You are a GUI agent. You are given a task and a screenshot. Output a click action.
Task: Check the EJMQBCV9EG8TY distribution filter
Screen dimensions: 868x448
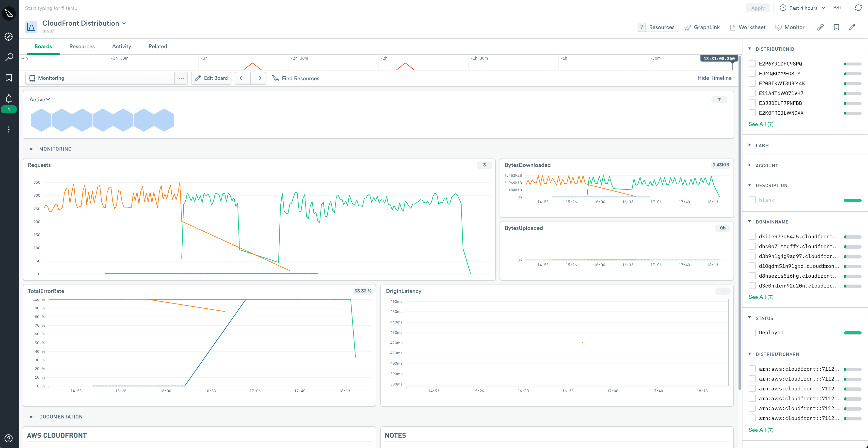[x=752, y=73]
